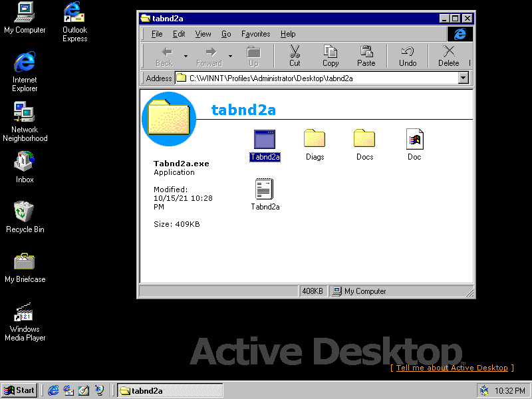Open the Forward history dropdown arrow
The image size is (532, 399).
[x=230, y=56]
